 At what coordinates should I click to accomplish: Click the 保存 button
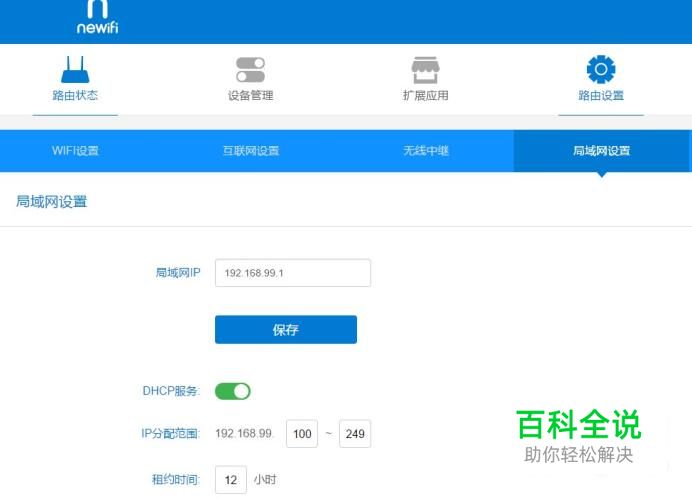(x=286, y=330)
